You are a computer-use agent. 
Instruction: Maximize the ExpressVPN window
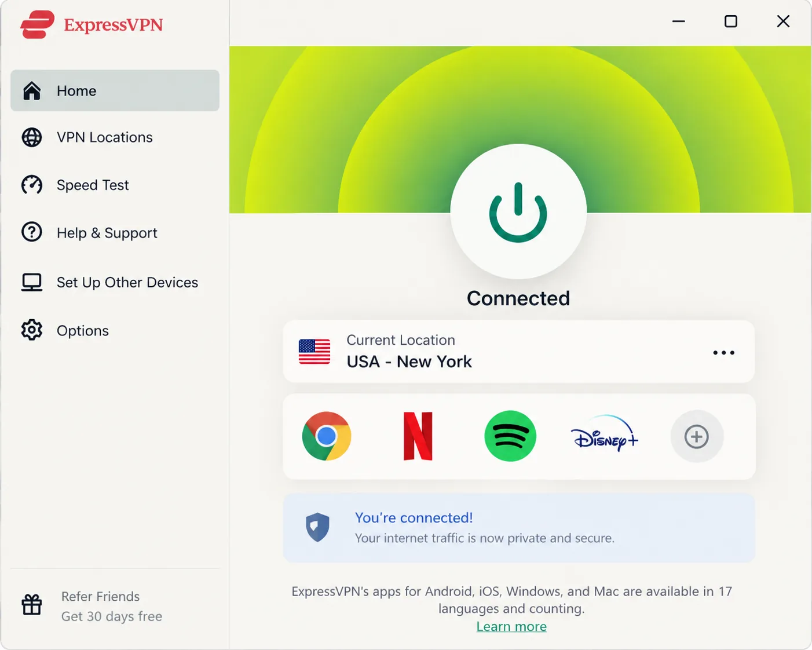731,21
